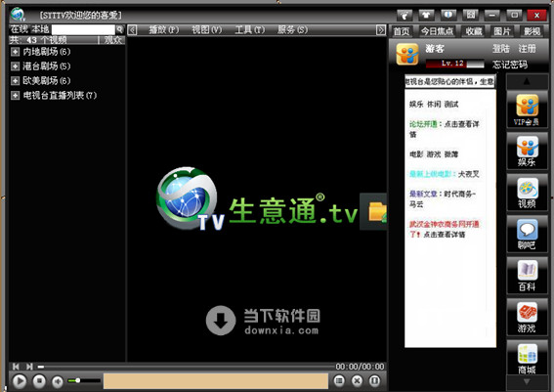554x392 pixels.
Task: Open the 最新文章 link
Action: [x=423, y=194]
